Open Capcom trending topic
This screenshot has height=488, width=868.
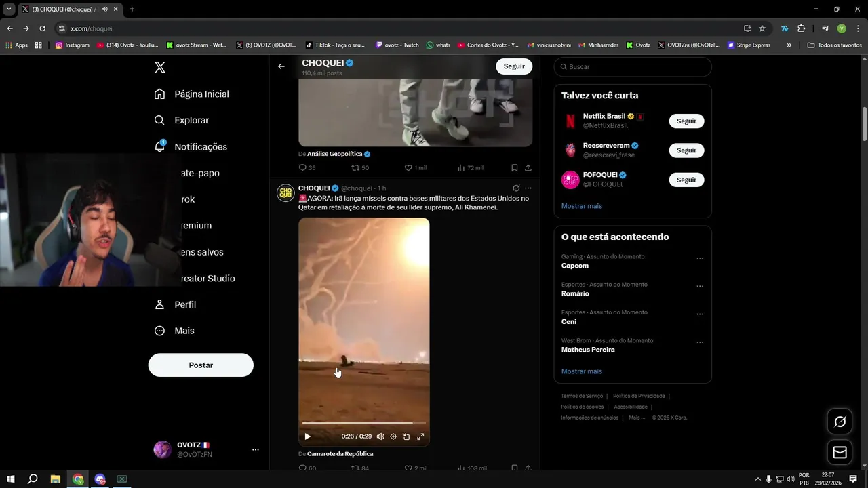point(575,266)
